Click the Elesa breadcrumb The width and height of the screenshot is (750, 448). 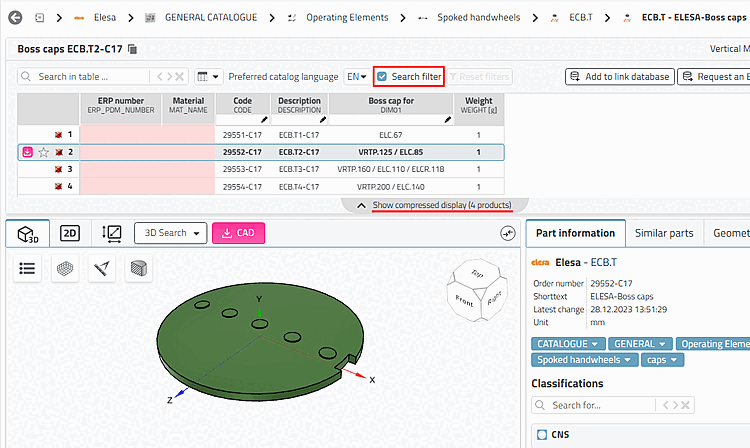[x=105, y=18]
